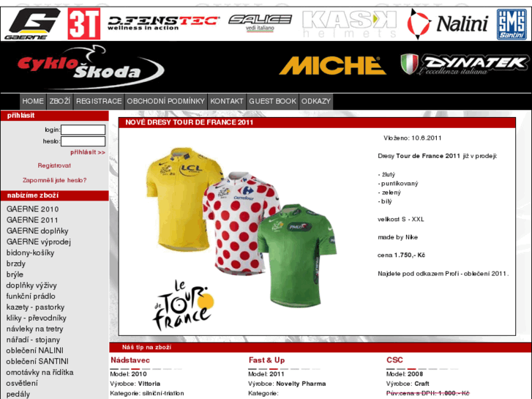Open the Nalini brand logo

(448, 23)
